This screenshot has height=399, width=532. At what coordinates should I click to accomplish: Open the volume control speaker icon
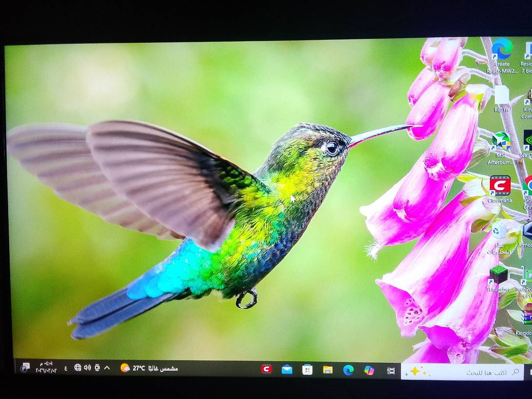pos(87,368)
